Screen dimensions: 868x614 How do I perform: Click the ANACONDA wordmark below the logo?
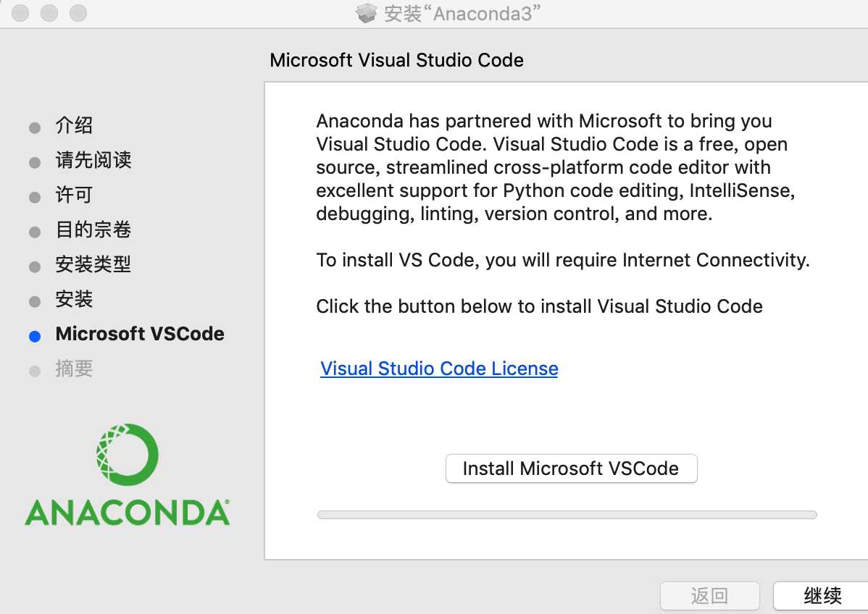click(127, 512)
